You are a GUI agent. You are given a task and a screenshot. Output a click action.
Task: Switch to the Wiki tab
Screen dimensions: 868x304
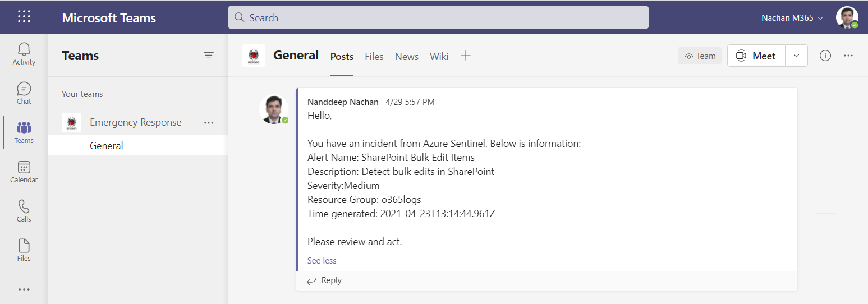coord(439,56)
